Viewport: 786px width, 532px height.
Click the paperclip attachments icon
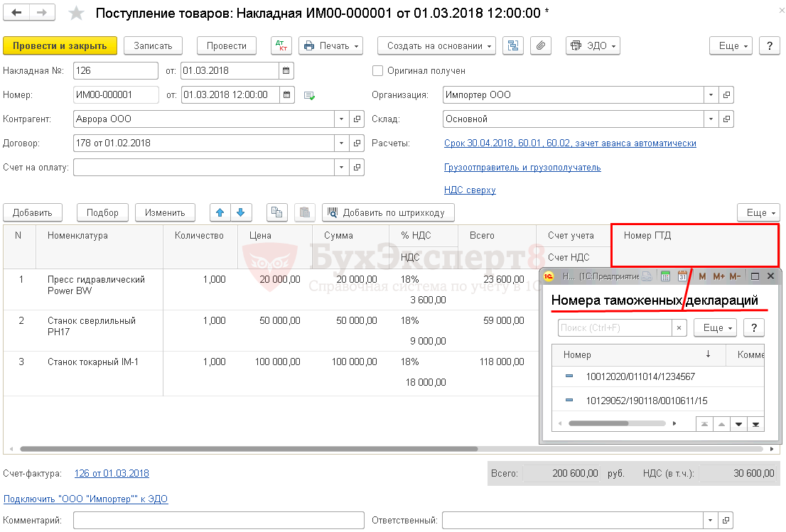pyautogui.click(x=541, y=45)
